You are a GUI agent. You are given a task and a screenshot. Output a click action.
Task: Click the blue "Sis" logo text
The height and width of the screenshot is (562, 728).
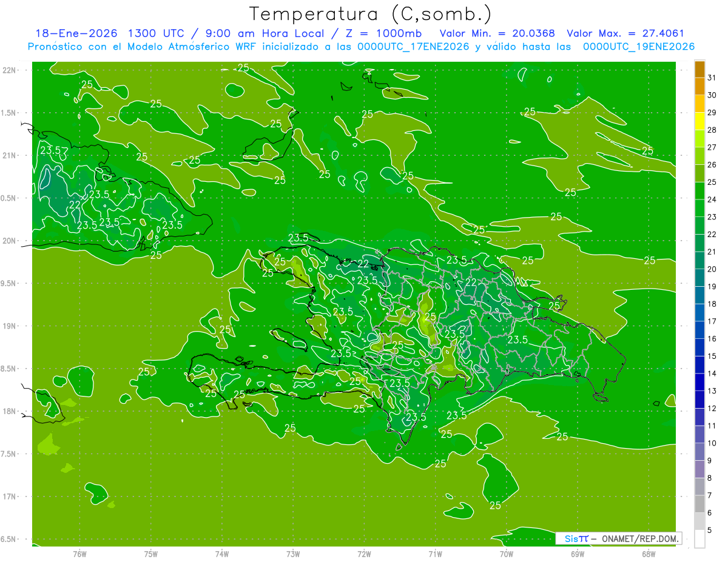571,538
